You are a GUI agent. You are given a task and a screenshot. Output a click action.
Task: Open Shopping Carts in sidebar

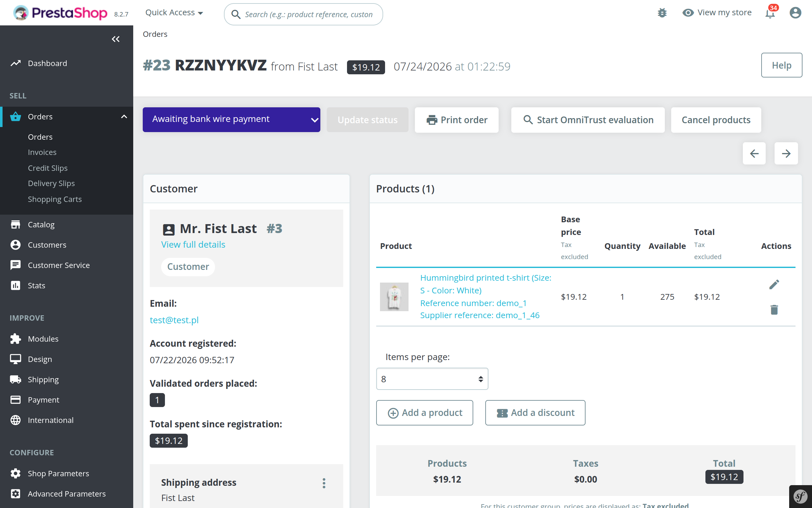55,199
